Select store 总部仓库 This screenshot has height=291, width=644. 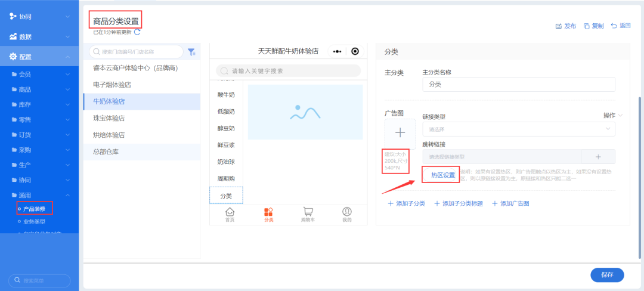click(x=142, y=152)
